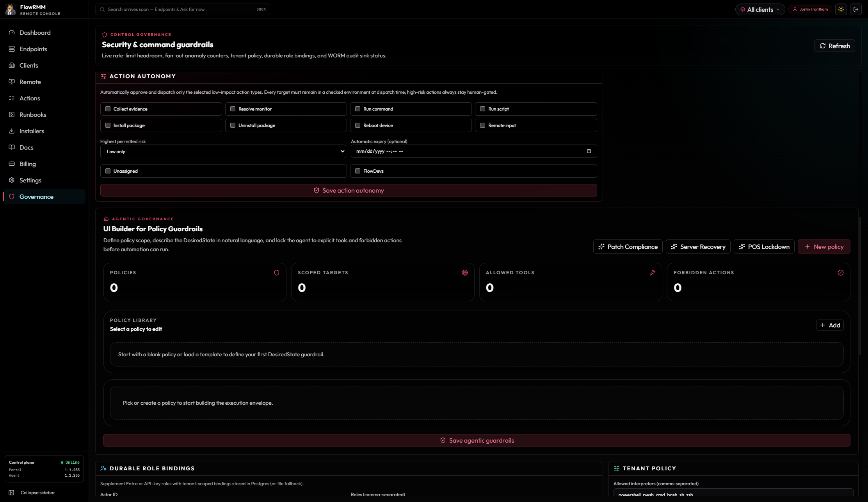Click the Collapse sidebar panel icon
The height and width of the screenshot is (502, 868).
click(x=11, y=493)
